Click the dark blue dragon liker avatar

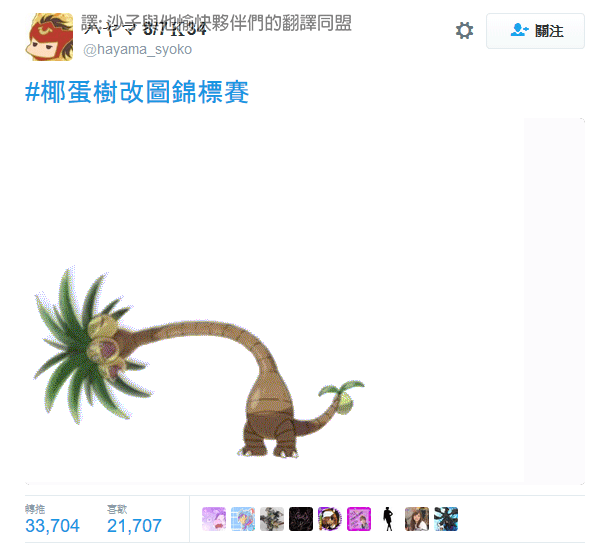[446, 519]
